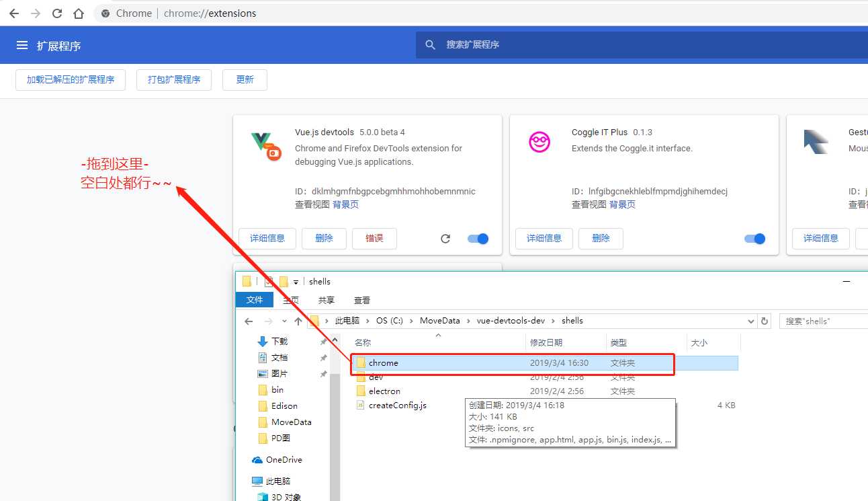The image size is (868, 501).
Task: Click 删除 button for Vue.js devtools
Action: click(x=324, y=239)
